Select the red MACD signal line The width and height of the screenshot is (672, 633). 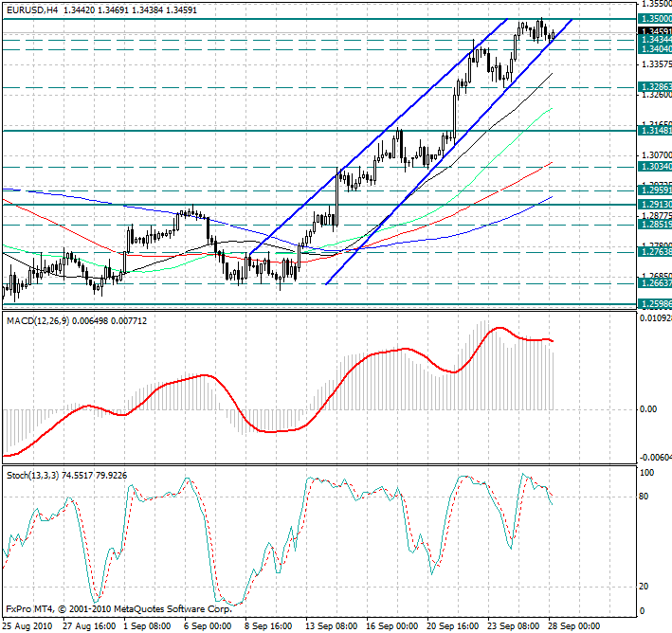pyautogui.click(x=278, y=431)
